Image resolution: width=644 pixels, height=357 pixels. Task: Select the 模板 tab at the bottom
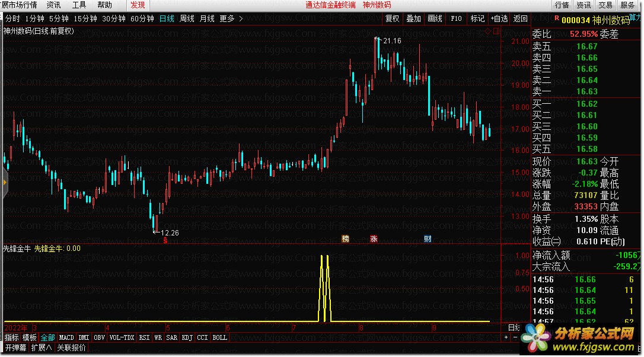point(30,337)
